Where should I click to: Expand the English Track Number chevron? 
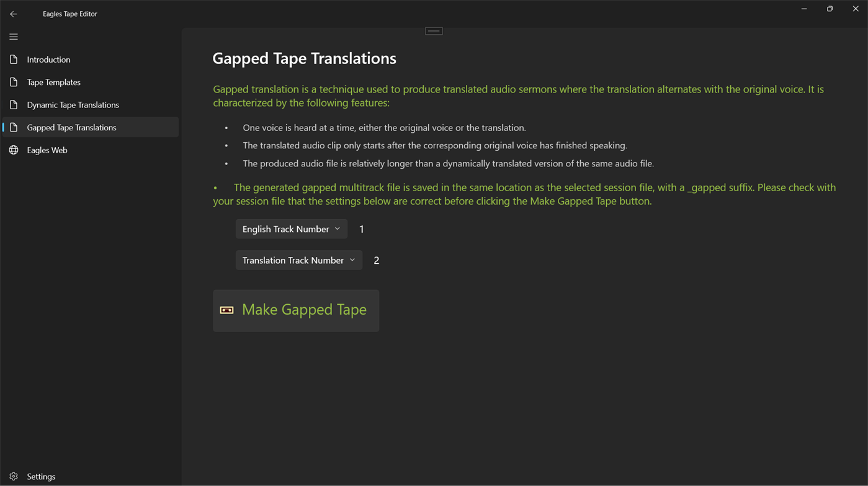coord(339,229)
